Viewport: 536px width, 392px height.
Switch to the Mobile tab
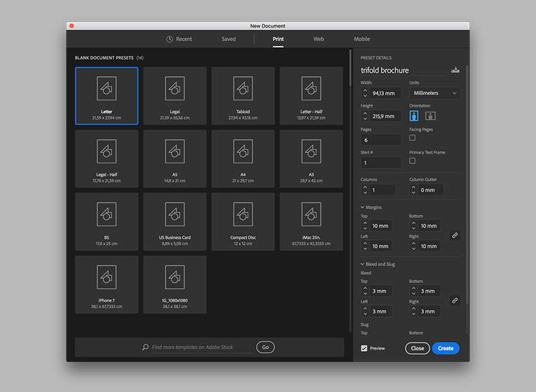[x=362, y=39]
